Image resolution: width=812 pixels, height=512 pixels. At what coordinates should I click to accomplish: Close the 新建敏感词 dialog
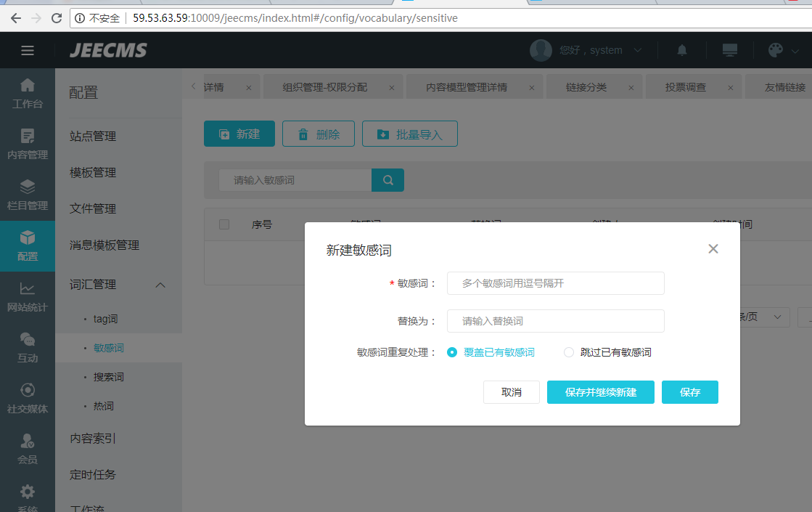tap(713, 249)
